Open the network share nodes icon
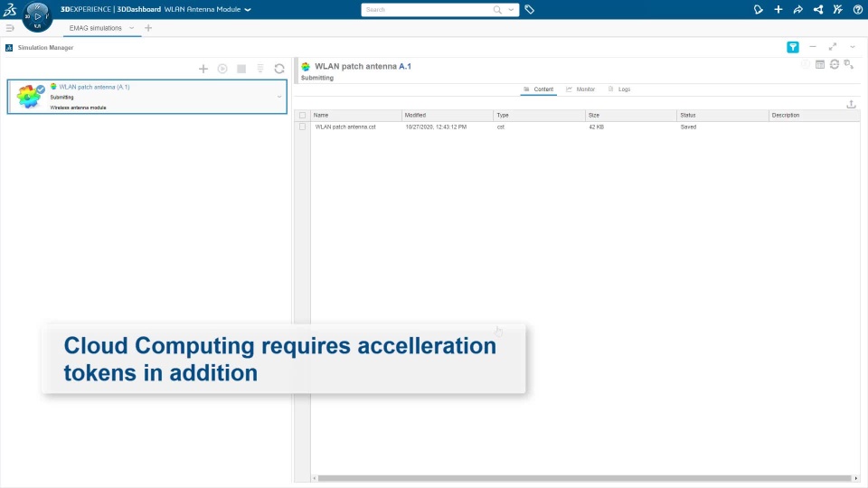 coord(818,9)
